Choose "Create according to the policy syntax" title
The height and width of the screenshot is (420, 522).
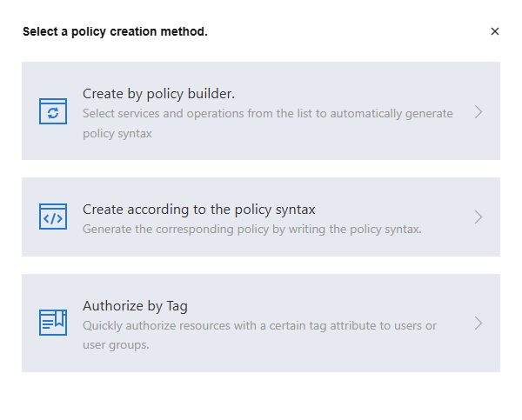pyautogui.click(x=198, y=209)
